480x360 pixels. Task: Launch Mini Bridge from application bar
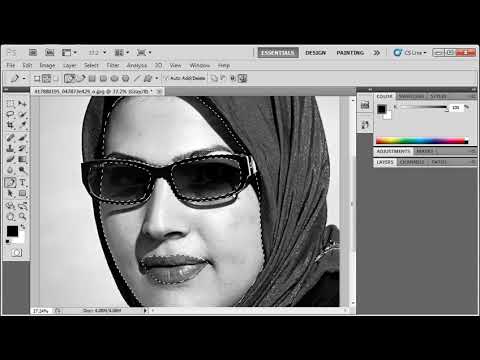50,52
